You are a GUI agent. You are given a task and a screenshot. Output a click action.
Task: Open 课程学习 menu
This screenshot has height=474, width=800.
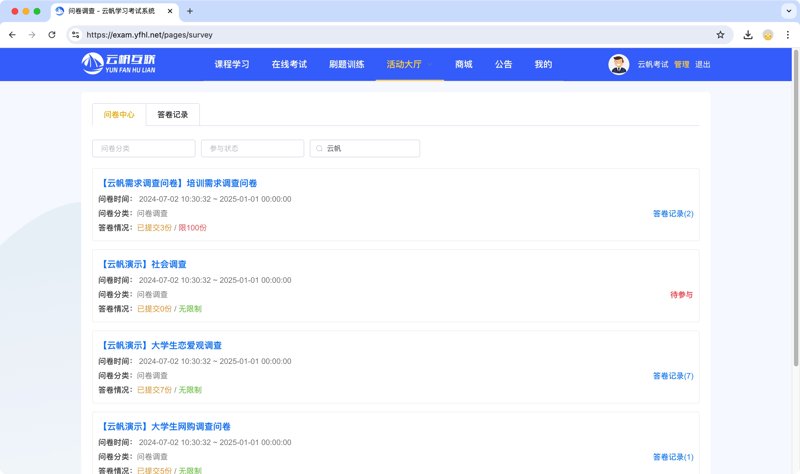point(232,64)
